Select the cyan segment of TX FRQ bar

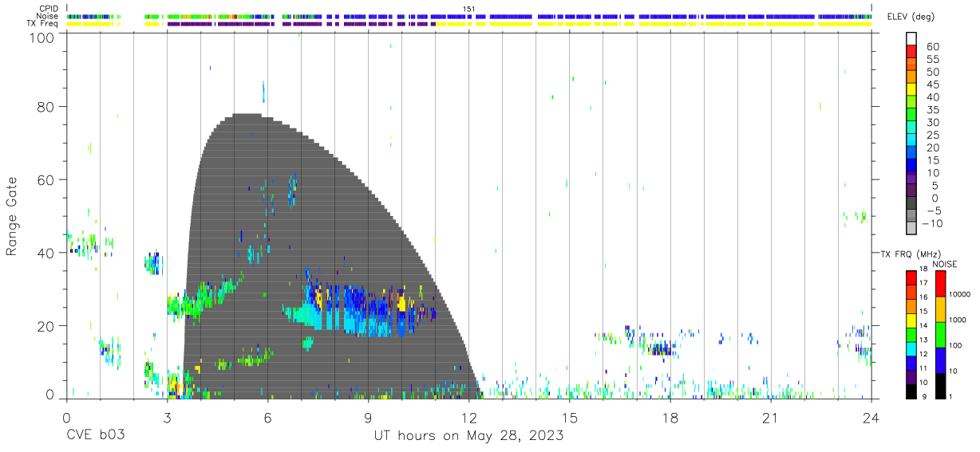click(x=911, y=348)
